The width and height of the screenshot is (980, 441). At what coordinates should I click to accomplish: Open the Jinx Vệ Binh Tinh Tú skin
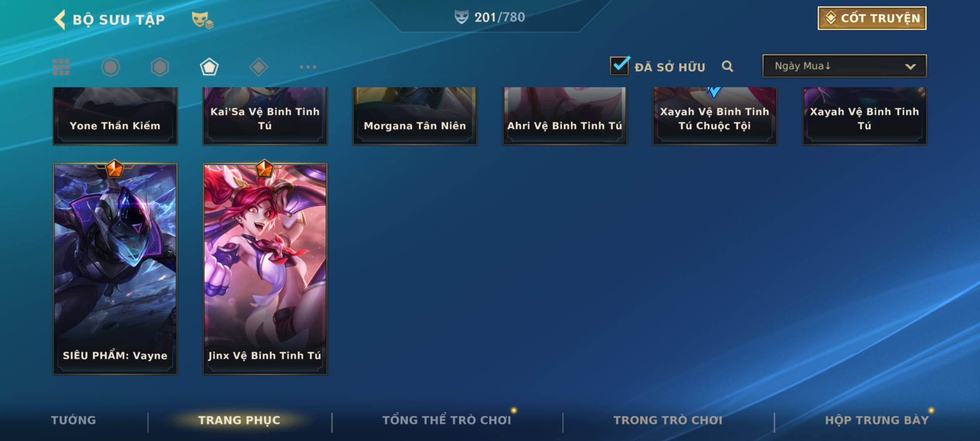point(265,269)
